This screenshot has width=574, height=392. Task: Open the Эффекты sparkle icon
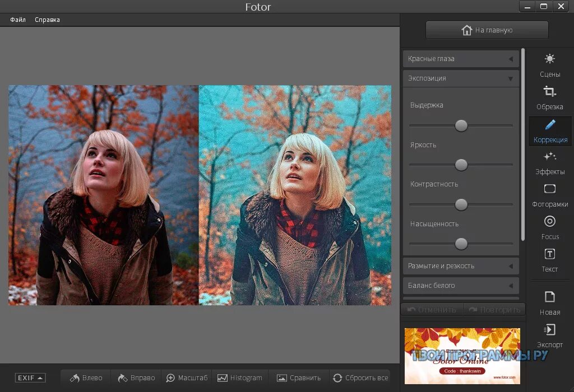549,156
